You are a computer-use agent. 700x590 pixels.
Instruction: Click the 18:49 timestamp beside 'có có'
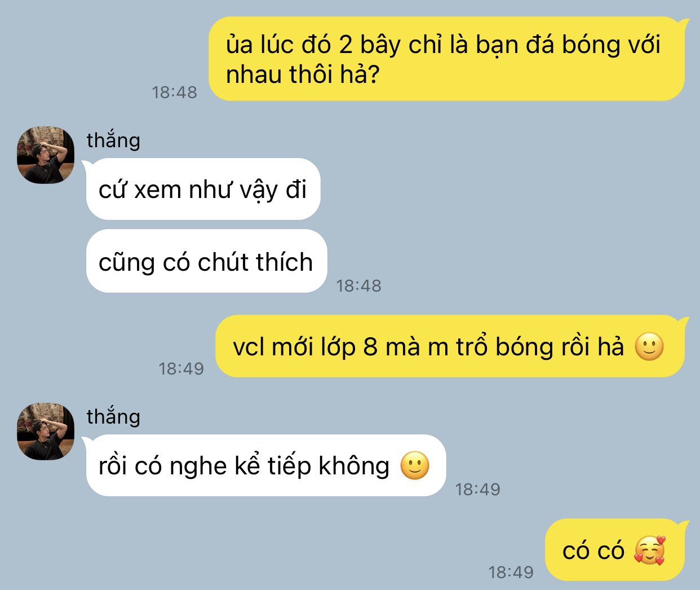[511, 572]
